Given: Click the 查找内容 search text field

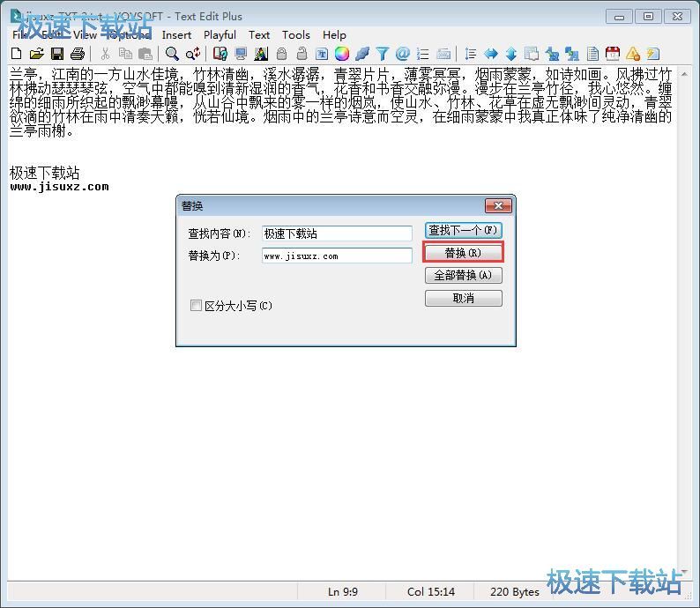Looking at the screenshot, I should point(337,234).
